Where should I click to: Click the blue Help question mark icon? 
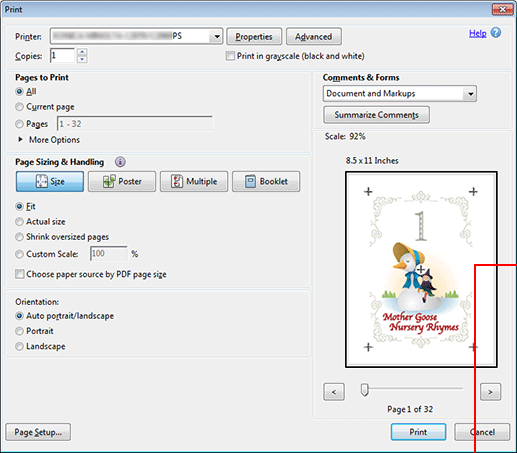(x=496, y=33)
